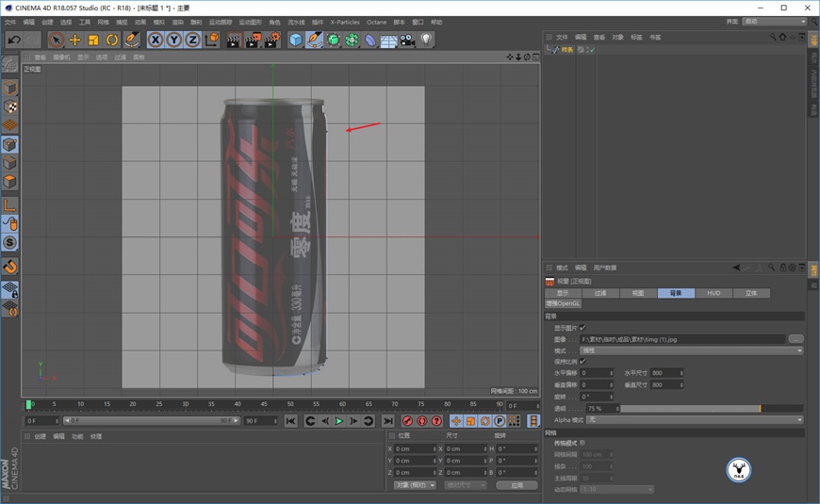The image size is (820, 504).
Task: Open the 对象 (相对) coordinate dropdown
Action: coord(416,485)
